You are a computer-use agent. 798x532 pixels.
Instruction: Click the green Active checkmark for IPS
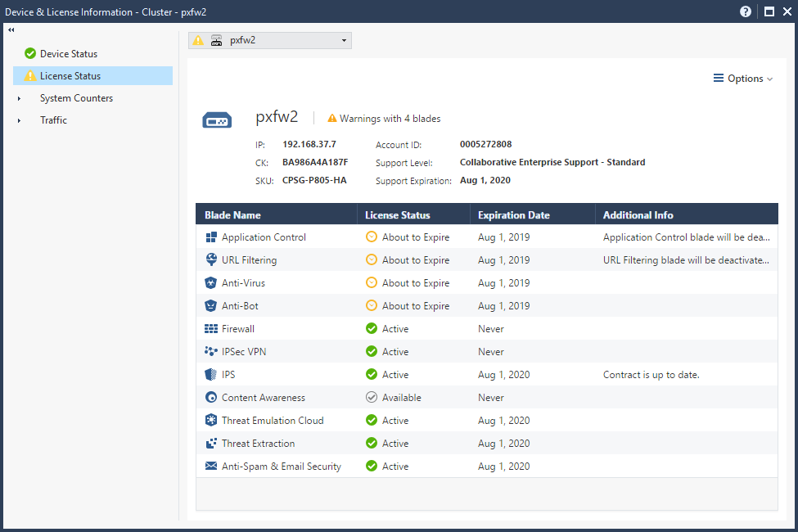click(372, 374)
